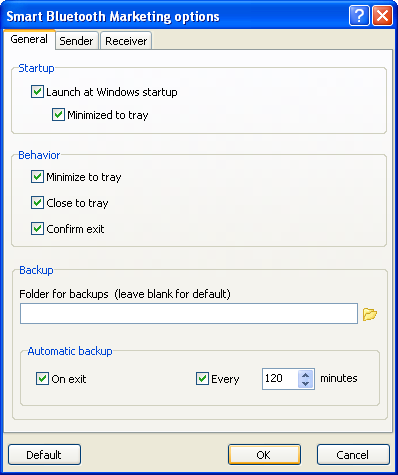The image size is (398, 475).
Task: Toggle Launch at Windows startup
Action: tap(37, 91)
